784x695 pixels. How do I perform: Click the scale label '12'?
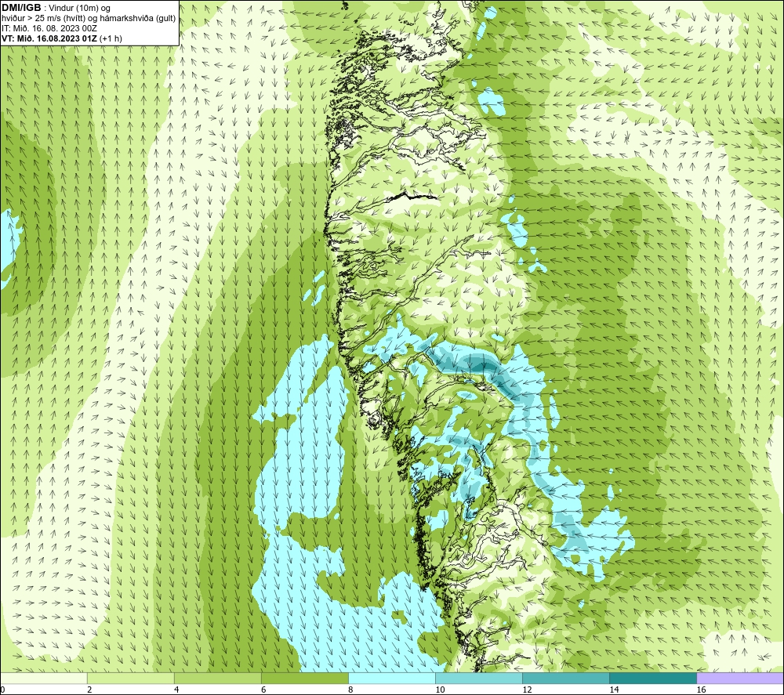coord(527,690)
